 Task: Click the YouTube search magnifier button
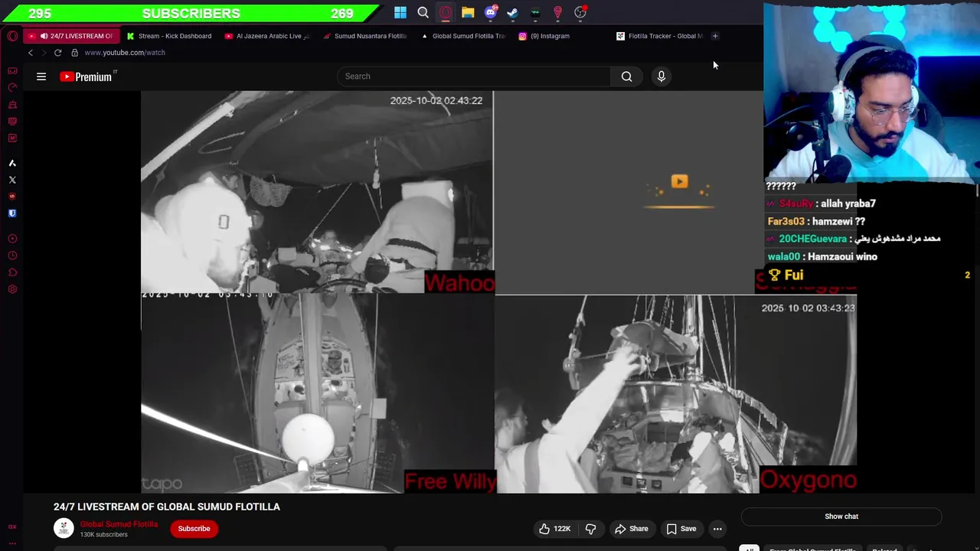point(626,77)
